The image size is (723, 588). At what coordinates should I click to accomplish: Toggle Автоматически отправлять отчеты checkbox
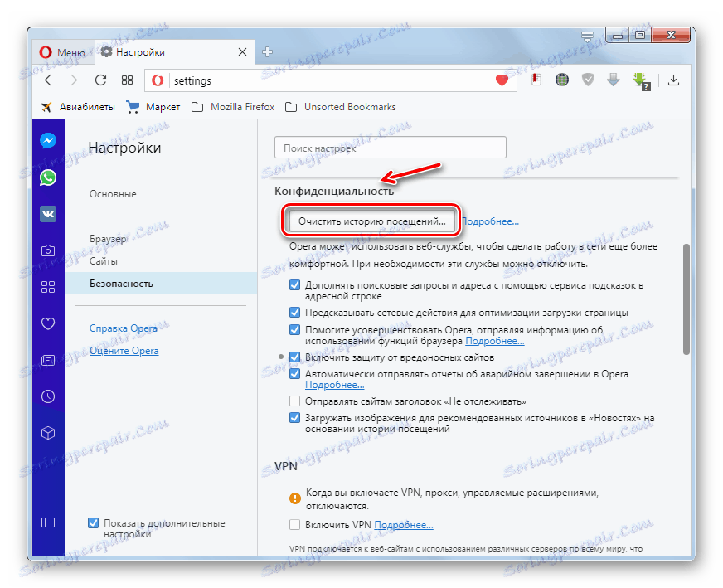click(x=294, y=373)
